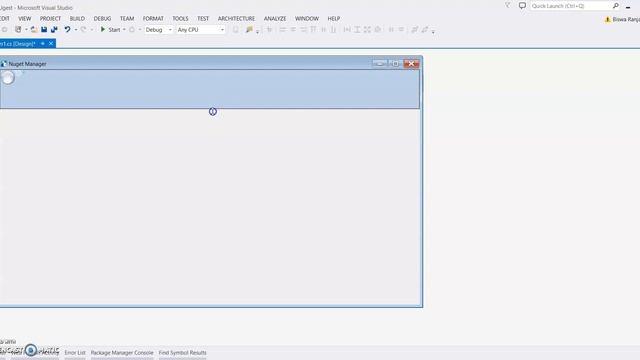
Task: Switch to the Error List tab
Action: [x=75, y=353]
